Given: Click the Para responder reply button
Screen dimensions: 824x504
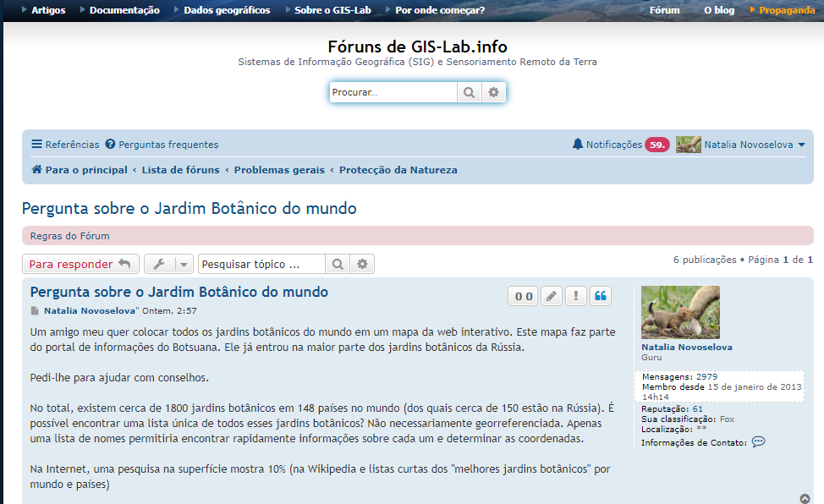Looking at the screenshot, I should [80, 264].
